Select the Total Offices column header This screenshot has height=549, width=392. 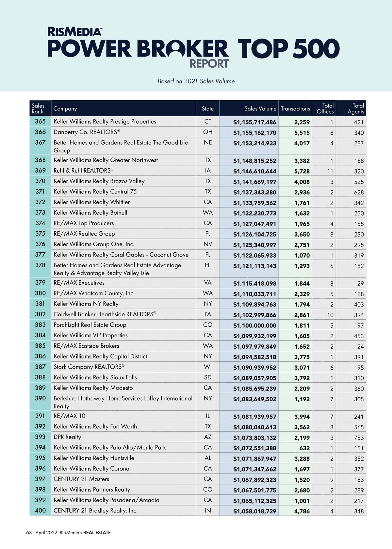point(325,108)
